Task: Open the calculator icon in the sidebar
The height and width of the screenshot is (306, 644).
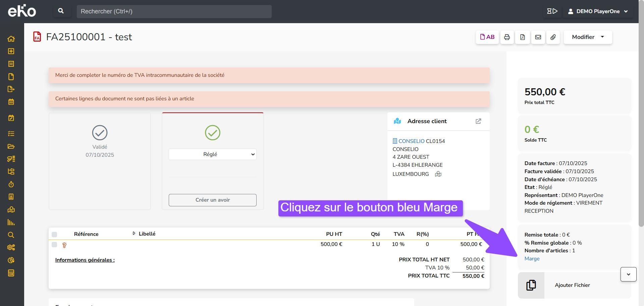Action: [x=11, y=273]
